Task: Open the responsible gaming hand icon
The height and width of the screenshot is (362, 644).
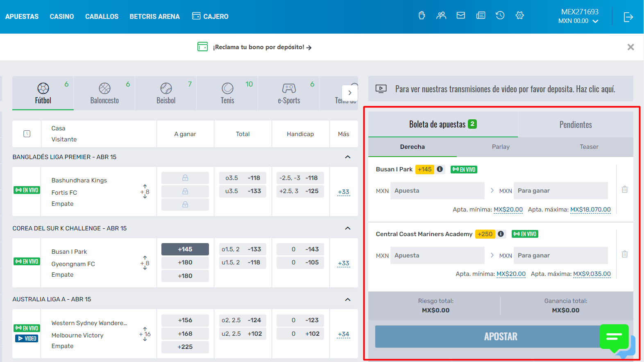Action: coord(422,16)
